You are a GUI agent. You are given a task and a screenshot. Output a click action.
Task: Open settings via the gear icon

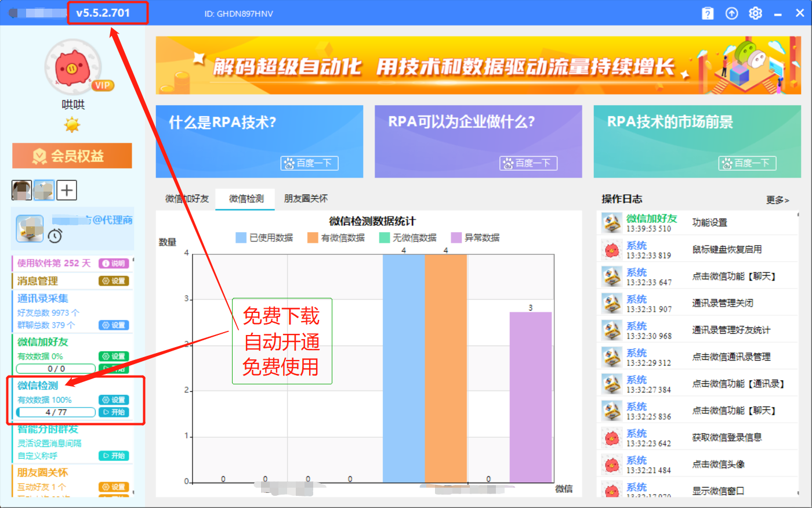[x=755, y=13]
